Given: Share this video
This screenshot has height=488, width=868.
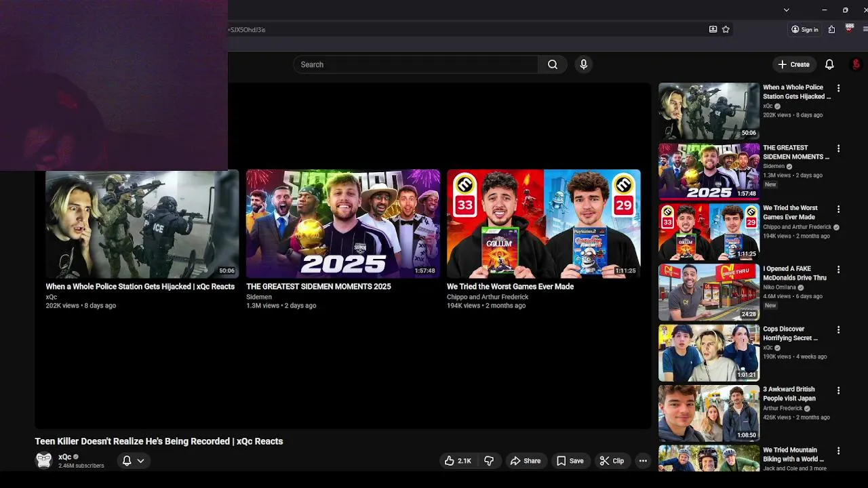Looking at the screenshot, I should click(x=526, y=461).
